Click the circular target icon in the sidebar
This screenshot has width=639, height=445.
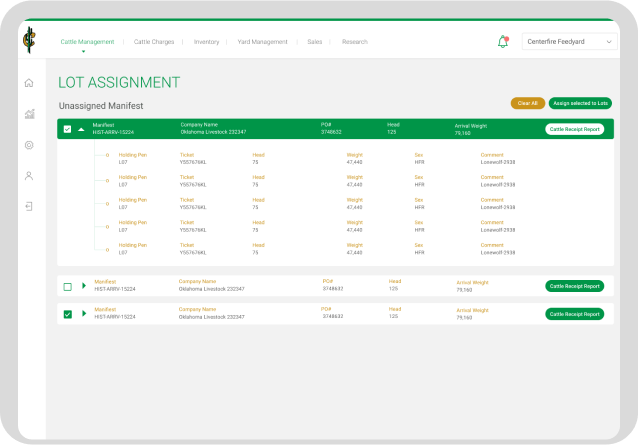tap(29, 145)
